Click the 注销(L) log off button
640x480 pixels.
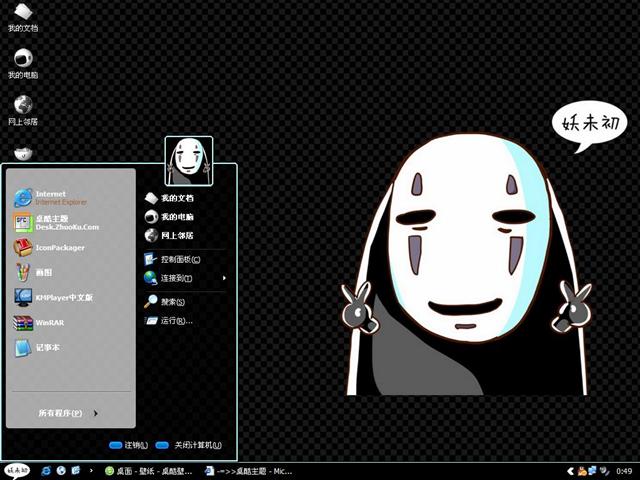pyautogui.click(x=129, y=445)
